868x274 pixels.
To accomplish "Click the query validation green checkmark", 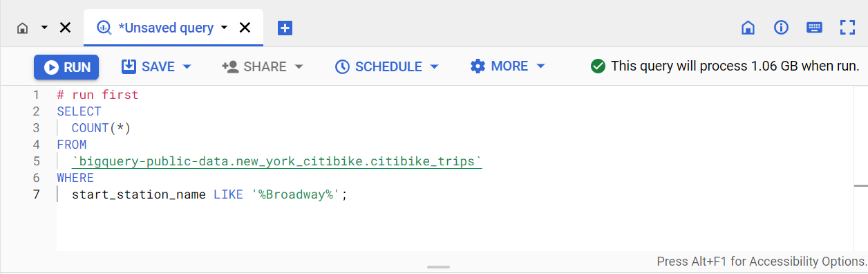I will (x=598, y=66).
